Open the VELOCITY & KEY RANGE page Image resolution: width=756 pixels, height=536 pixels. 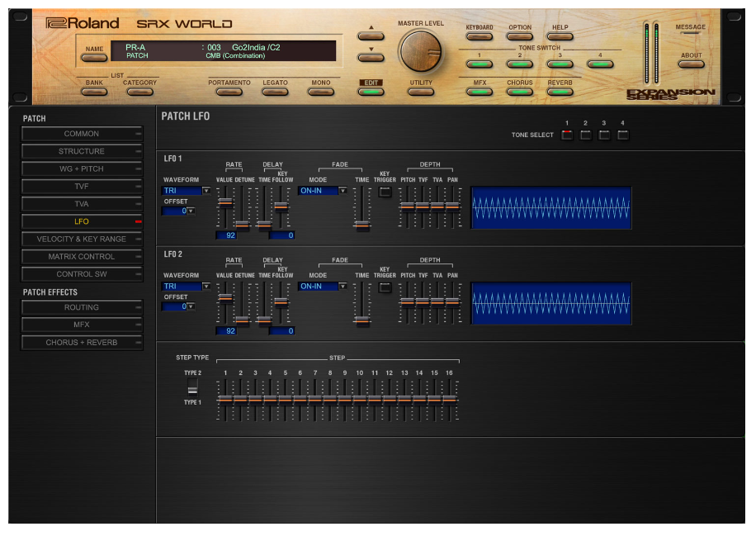(x=82, y=239)
